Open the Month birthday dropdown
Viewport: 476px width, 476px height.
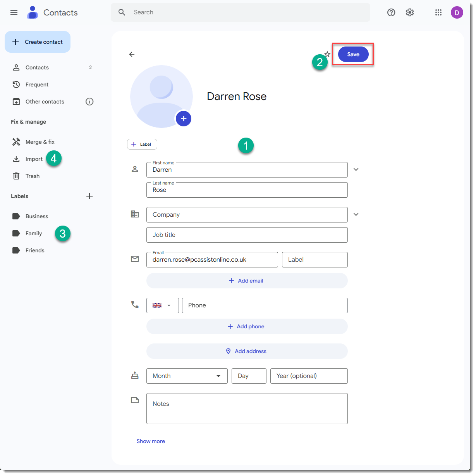pyautogui.click(x=187, y=376)
